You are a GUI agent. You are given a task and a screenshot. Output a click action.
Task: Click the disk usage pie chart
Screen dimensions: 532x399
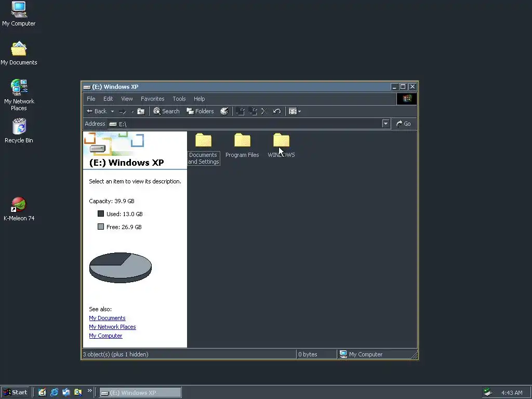121,268
